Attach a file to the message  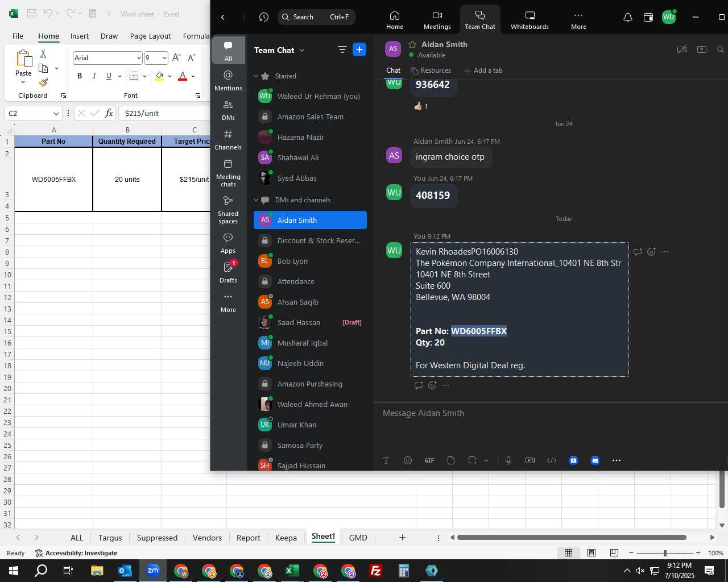point(451,460)
